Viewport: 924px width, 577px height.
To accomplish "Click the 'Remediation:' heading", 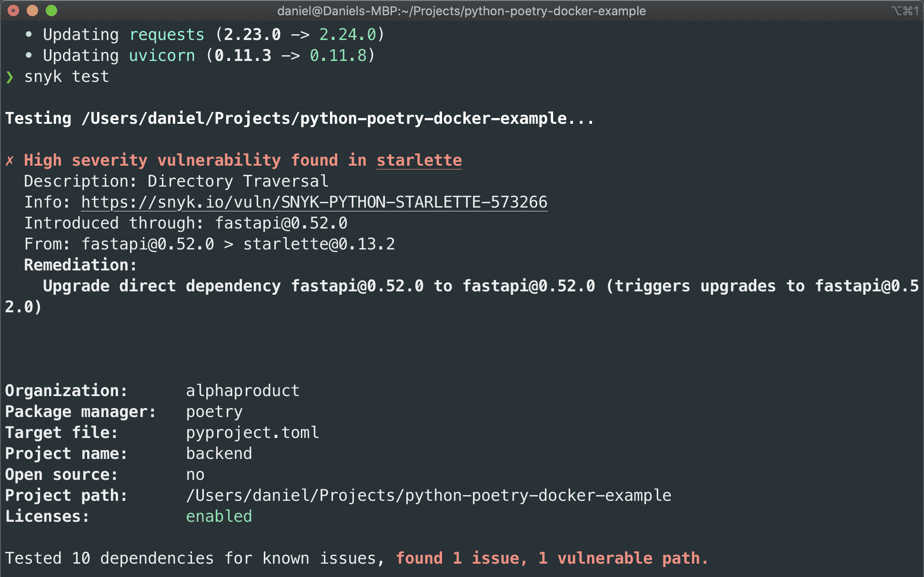I will 80,265.
